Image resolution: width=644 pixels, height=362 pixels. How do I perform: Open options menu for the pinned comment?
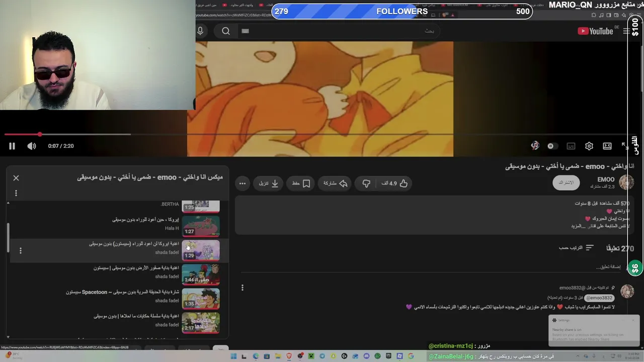(243, 288)
